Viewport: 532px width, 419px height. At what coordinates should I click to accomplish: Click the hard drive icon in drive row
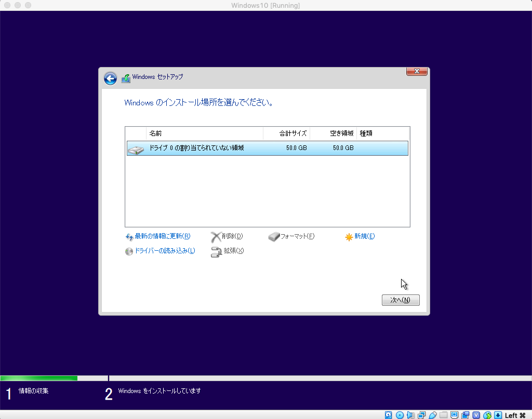pyautogui.click(x=136, y=150)
